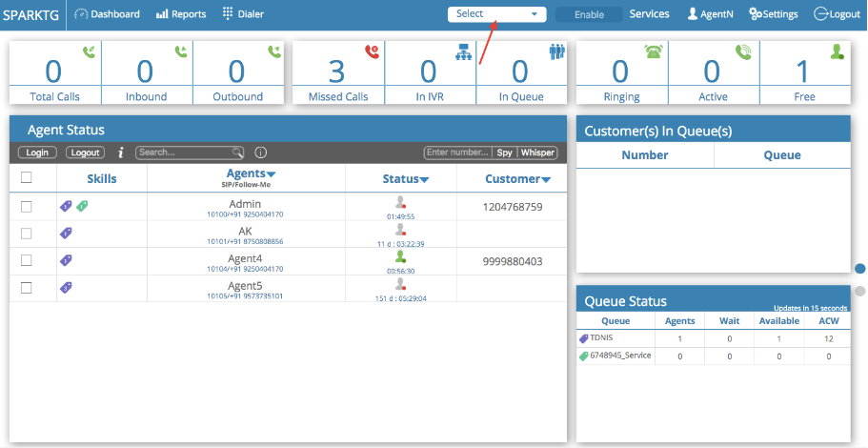Click the Inbound calls phone icon
This screenshot has width=868, height=448.
[x=181, y=52]
